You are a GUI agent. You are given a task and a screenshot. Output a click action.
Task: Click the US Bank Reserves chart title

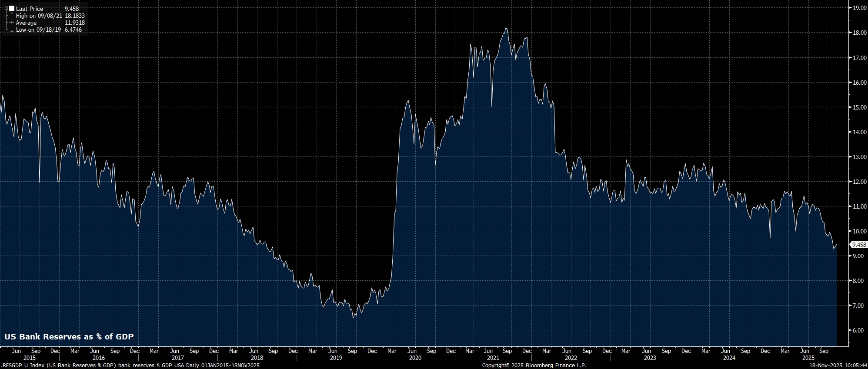(x=69, y=336)
